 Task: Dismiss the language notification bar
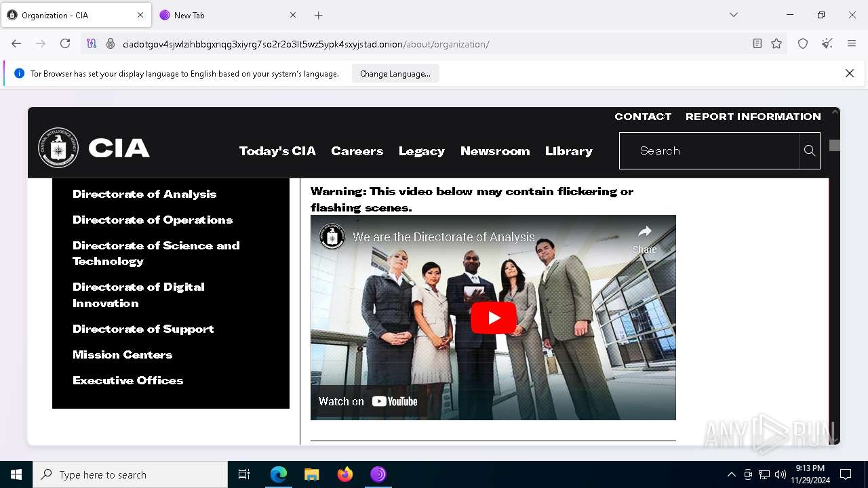coord(849,73)
